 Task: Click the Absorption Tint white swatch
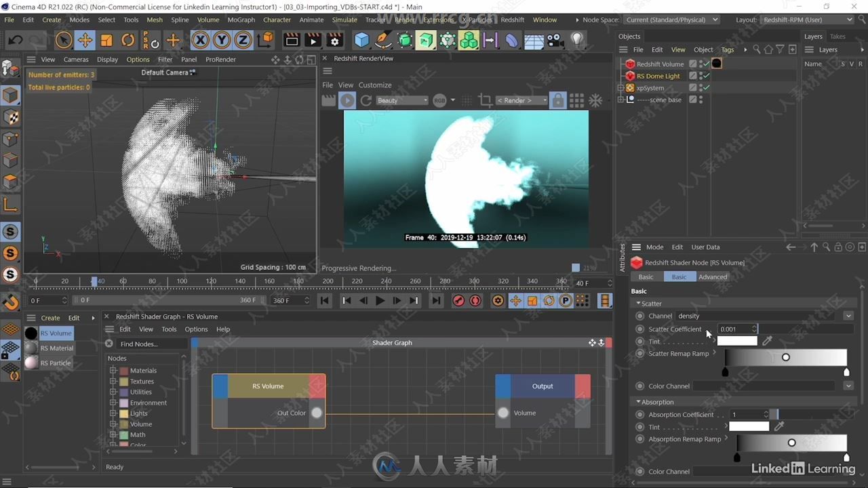[749, 426]
